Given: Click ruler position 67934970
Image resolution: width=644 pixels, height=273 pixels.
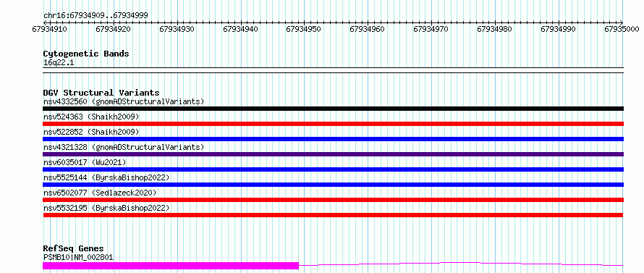Looking at the screenshot, I should [431, 29].
